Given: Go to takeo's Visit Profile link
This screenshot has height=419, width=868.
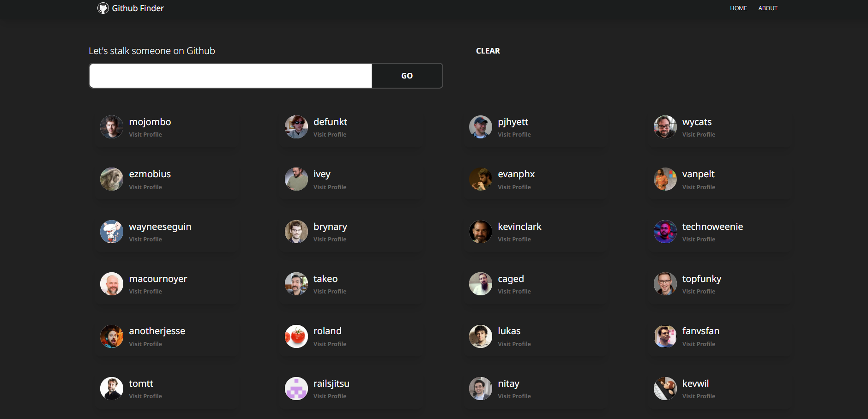Looking at the screenshot, I should [330, 292].
